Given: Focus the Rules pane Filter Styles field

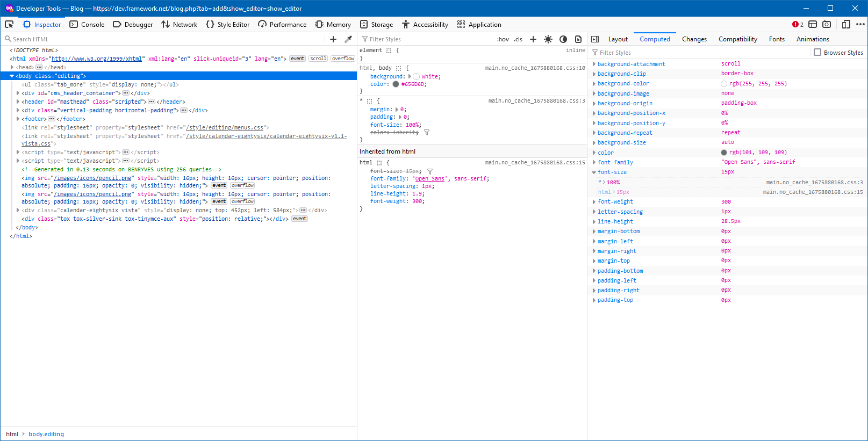Looking at the screenshot, I should point(427,39).
